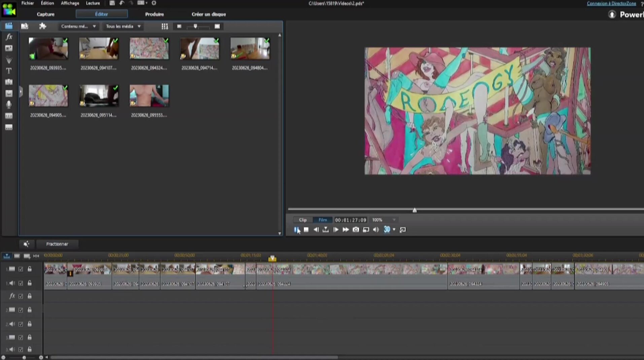Open the PiP Objects Room
The image size is (644, 360).
click(x=9, y=48)
